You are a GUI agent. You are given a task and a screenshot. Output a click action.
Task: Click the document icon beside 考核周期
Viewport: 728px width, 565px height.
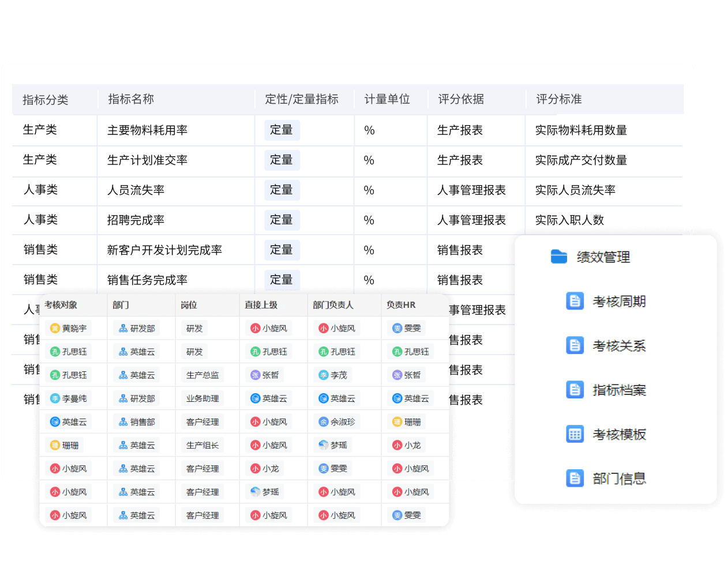575,301
